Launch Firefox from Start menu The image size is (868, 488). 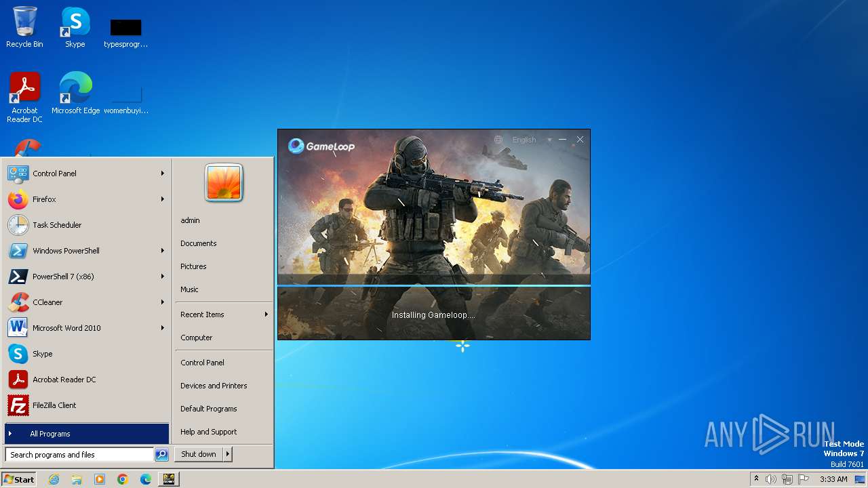(x=87, y=199)
